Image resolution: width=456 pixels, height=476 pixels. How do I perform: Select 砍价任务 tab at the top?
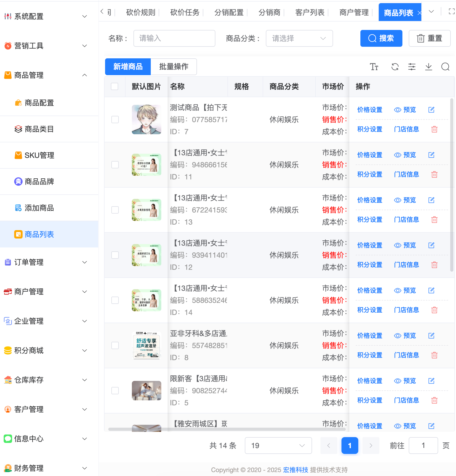185,12
